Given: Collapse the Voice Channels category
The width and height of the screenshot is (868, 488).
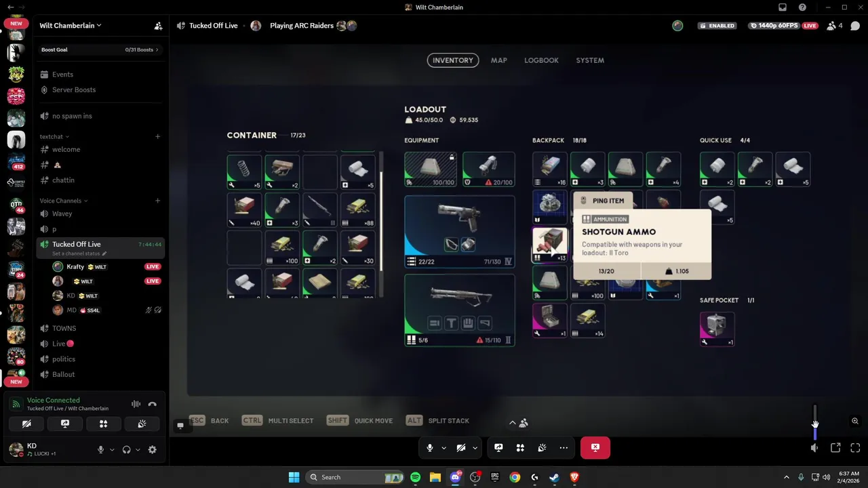Looking at the screenshot, I should point(63,201).
